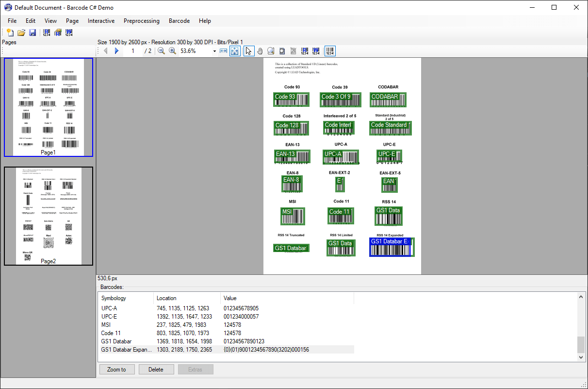Screen dimensions: 588x389
Task: Select the Page2 thumbnail in the Pages panel
Action: coord(48,216)
